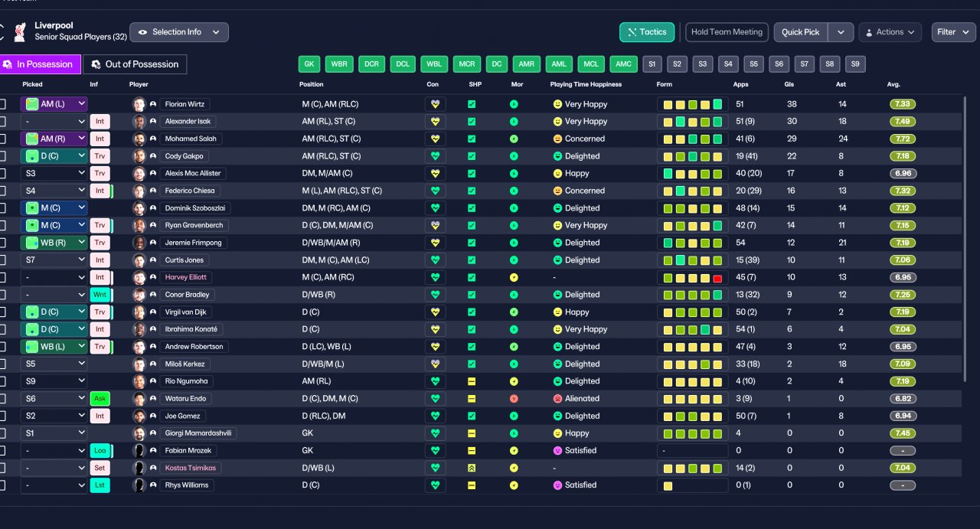Click Rhys Williams's silhouette portrait
This screenshot has height=529, width=980.
[139, 485]
